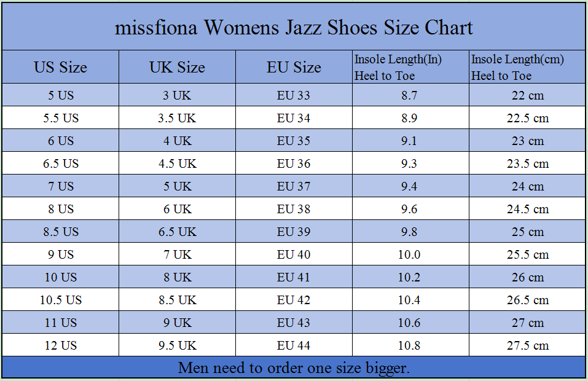Click the 10.2 inch insole length cell
The image size is (588, 381).
click(409, 277)
